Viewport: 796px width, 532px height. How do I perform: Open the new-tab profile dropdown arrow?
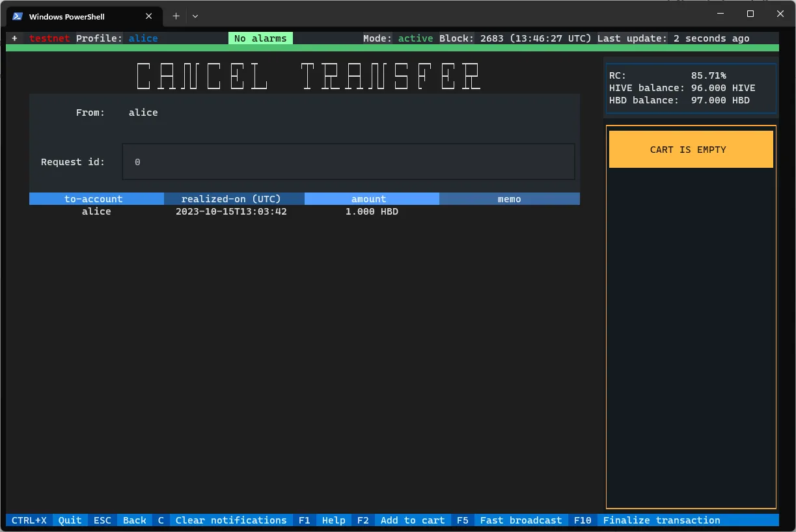pyautogui.click(x=195, y=16)
